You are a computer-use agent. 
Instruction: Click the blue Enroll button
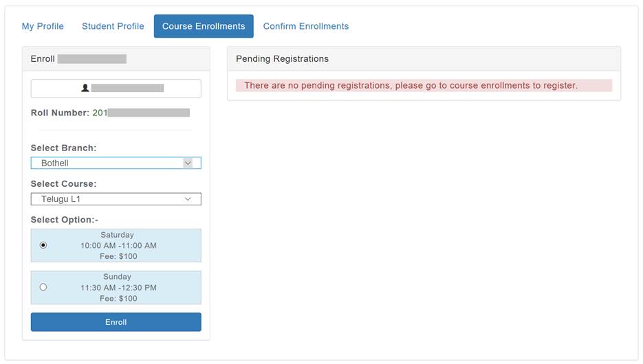click(116, 322)
